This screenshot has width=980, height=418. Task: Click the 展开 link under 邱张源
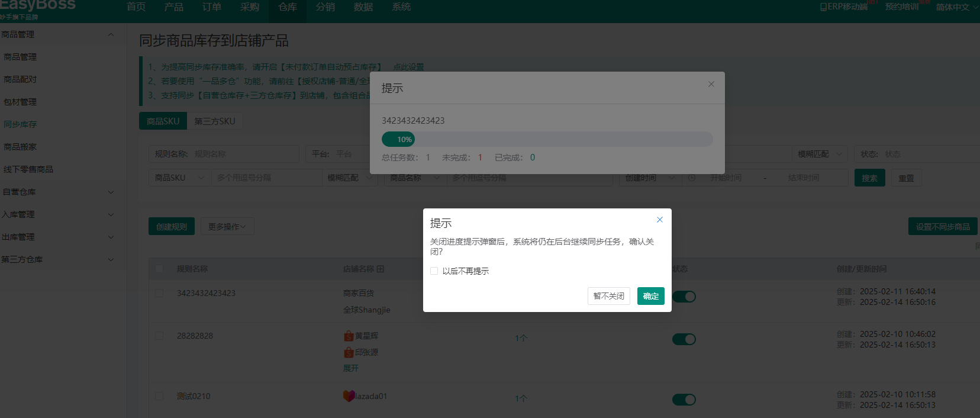[351, 368]
